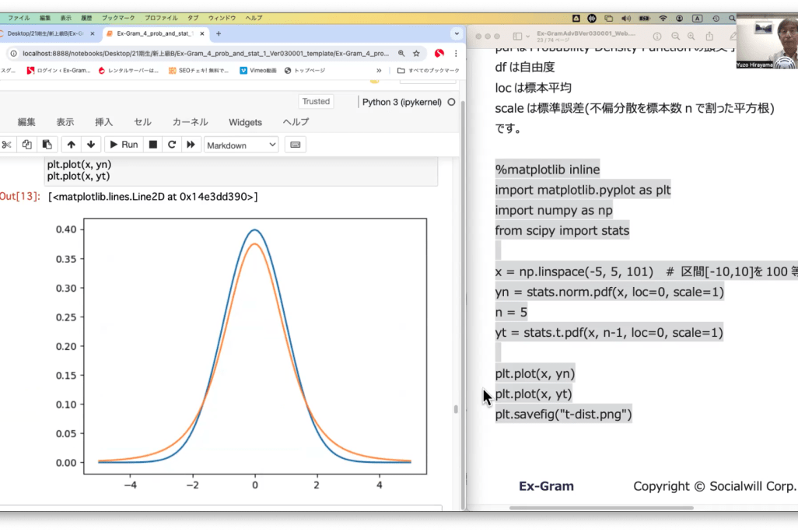Switch to the Desktop/21期生 browser tab
798x532 pixels.
point(47,33)
